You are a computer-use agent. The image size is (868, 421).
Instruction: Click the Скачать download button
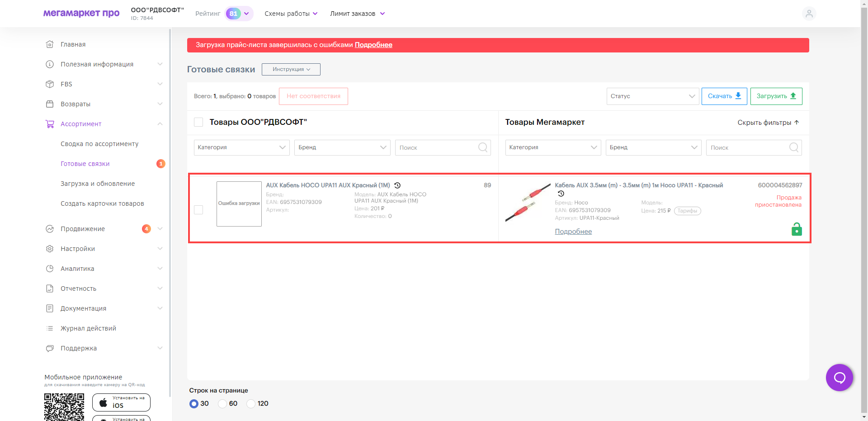point(724,96)
